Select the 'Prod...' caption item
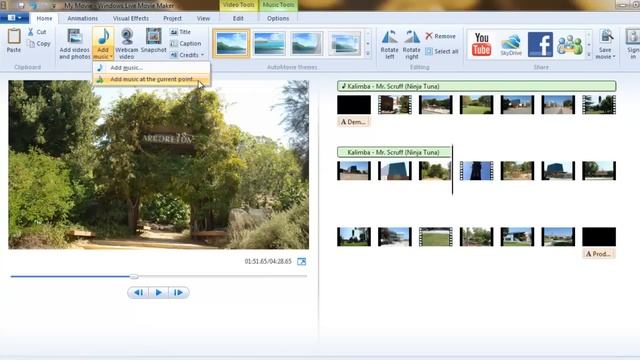 coord(599,254)
